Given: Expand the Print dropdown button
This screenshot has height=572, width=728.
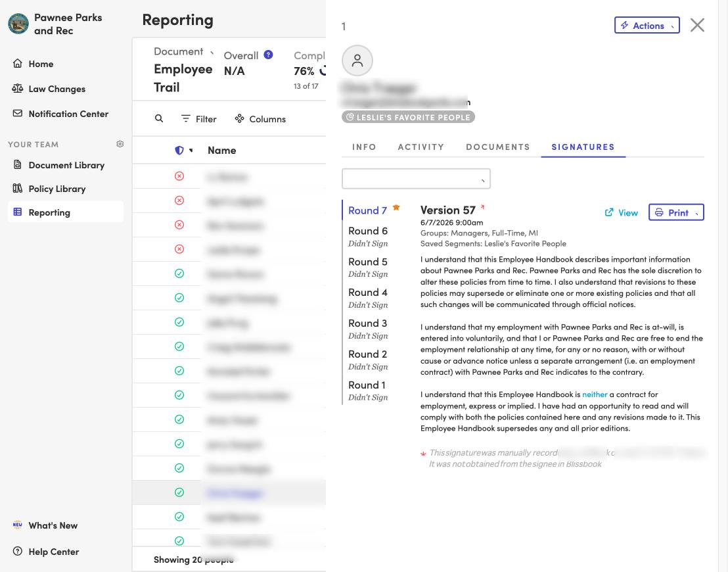Looking at the screenshot, I should pyautogui.click(x=676, y=212).
